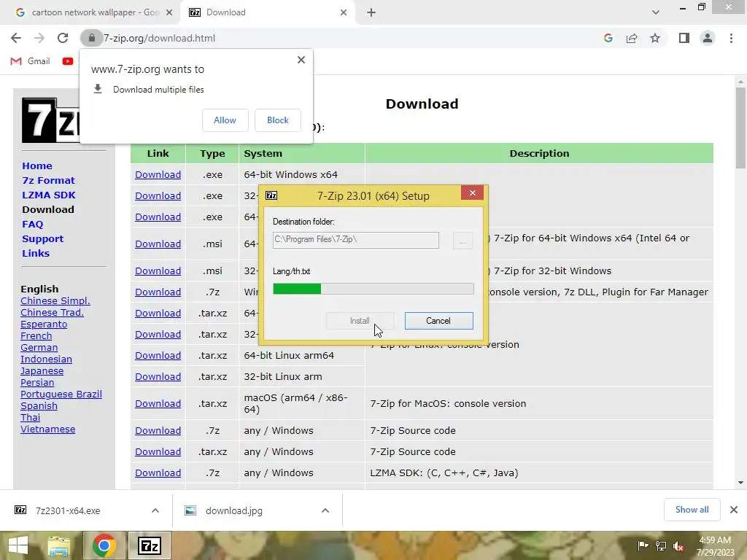This screenshot has width=747, height=560.
Task: Open the side panel icon
Action: tap(684, 38)
